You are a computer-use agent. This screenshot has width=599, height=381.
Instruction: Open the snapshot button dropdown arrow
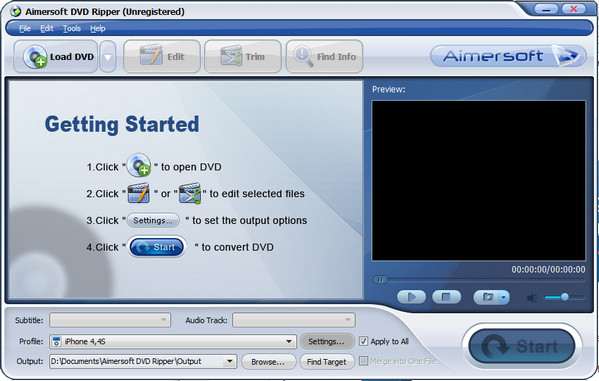coord(504,297)
